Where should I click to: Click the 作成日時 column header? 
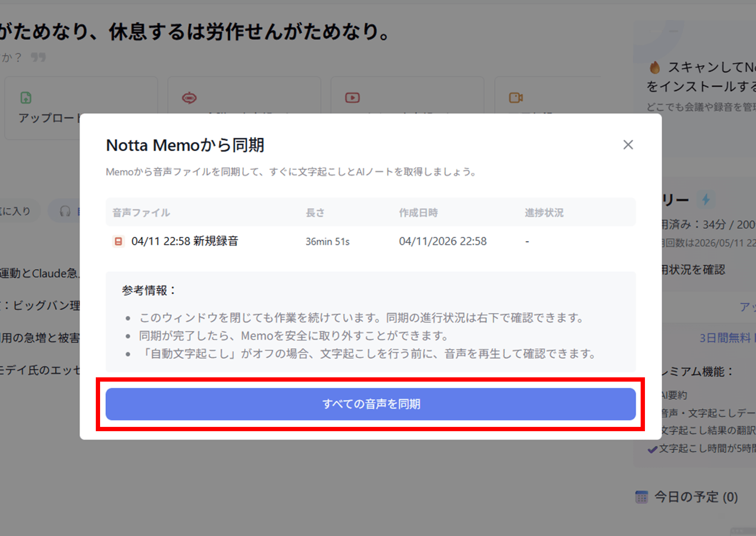tap(418, 212)
